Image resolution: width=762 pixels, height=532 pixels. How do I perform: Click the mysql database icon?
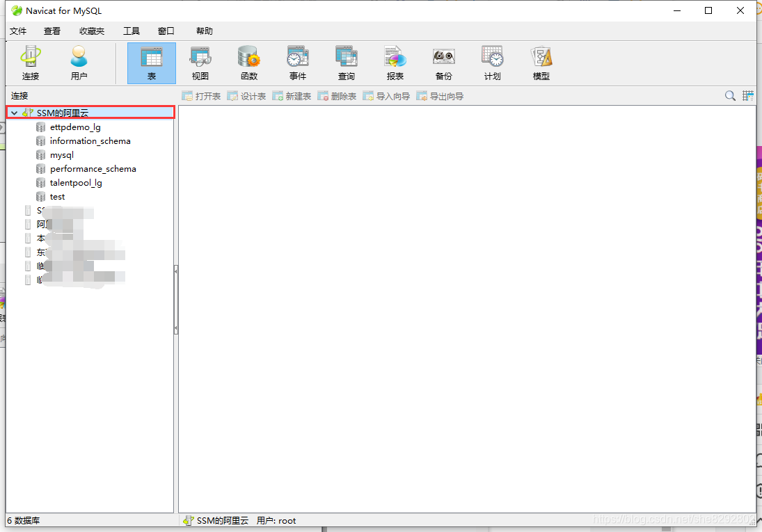point(41,155)
